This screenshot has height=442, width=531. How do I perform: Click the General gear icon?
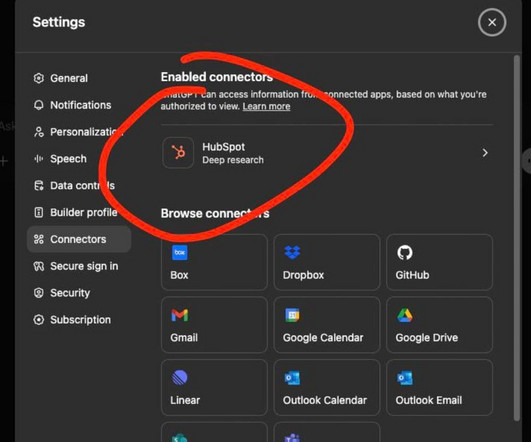(x=39, y=78)
